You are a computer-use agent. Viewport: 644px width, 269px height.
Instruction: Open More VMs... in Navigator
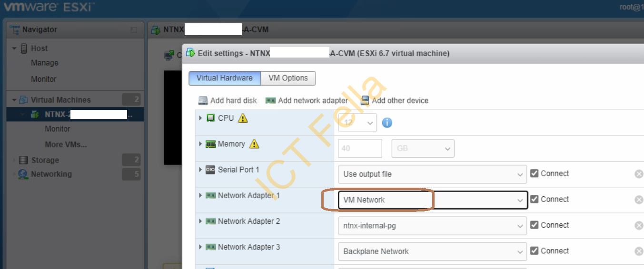(66, 144)
